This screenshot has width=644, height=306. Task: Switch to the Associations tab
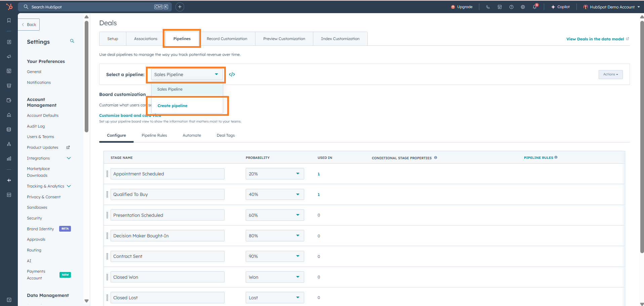[146, 39]
